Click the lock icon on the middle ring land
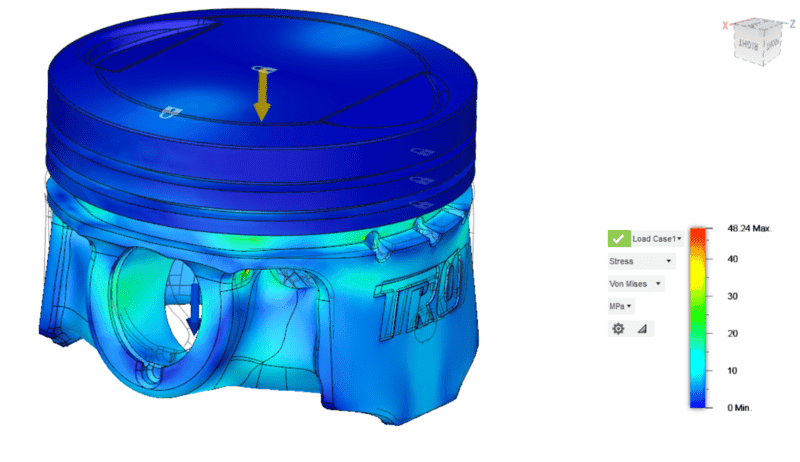 coord(422,181)
